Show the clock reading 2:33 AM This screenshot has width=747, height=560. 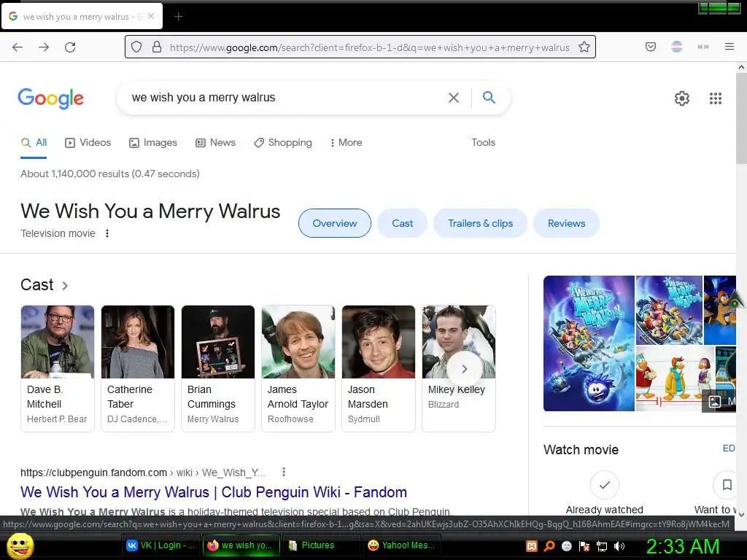pos(683,546)
